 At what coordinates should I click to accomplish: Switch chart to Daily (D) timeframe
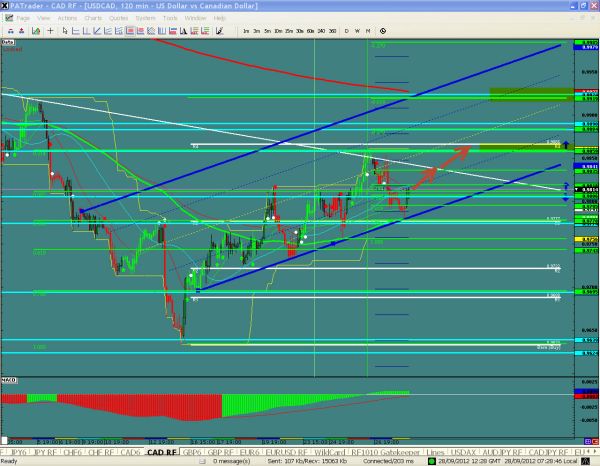346,31
